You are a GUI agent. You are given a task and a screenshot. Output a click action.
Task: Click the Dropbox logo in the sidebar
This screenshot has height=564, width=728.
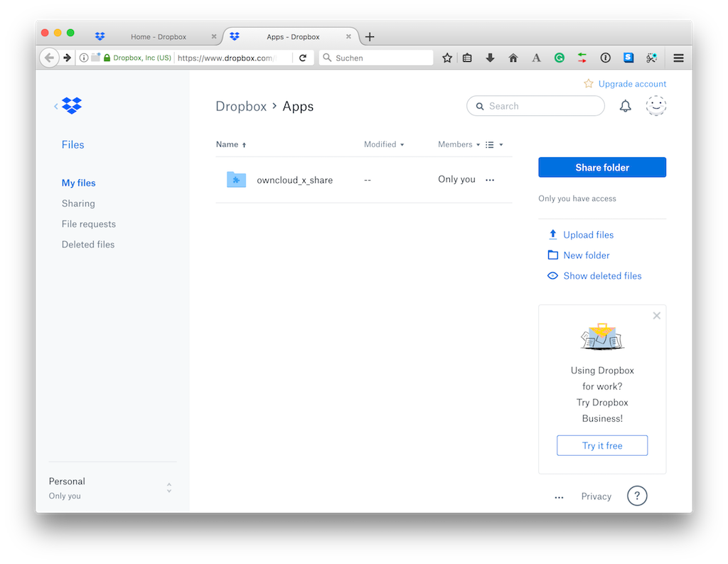click(x=71, y=105)
